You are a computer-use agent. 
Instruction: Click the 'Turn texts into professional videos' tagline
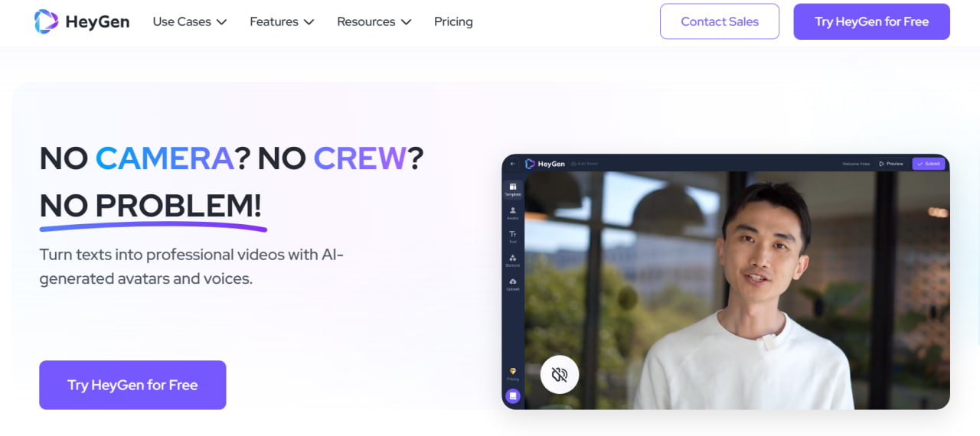click(x=191, y=266)
